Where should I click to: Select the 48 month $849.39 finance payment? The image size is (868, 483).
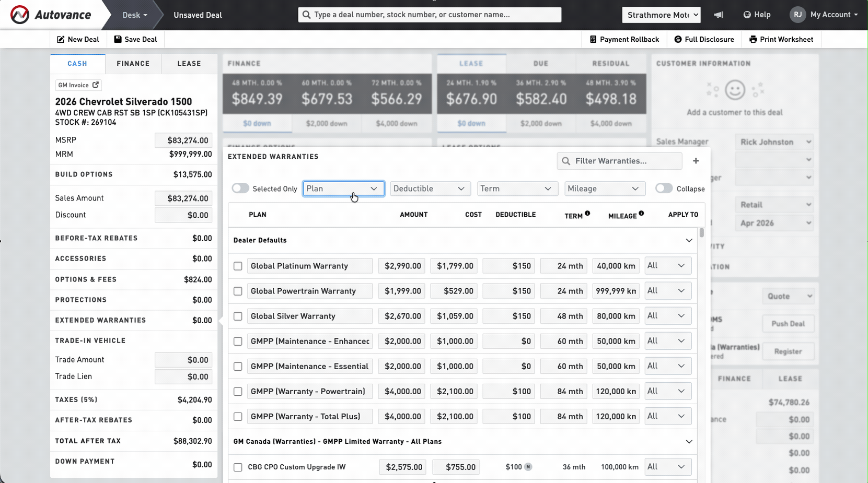pyautogui.click(x=257, y=94)
